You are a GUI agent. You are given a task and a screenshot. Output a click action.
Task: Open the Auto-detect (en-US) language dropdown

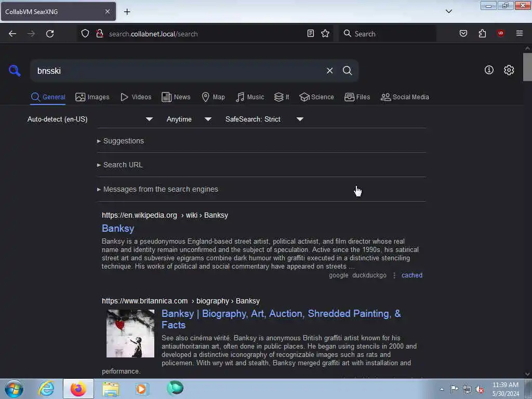[x=90, y=119]
